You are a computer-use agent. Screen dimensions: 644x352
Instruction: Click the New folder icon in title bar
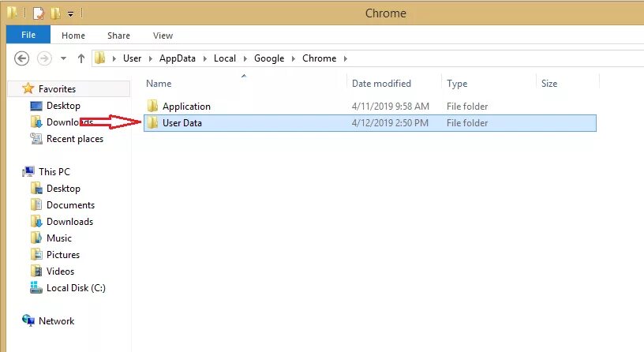(x=56, y=13)
